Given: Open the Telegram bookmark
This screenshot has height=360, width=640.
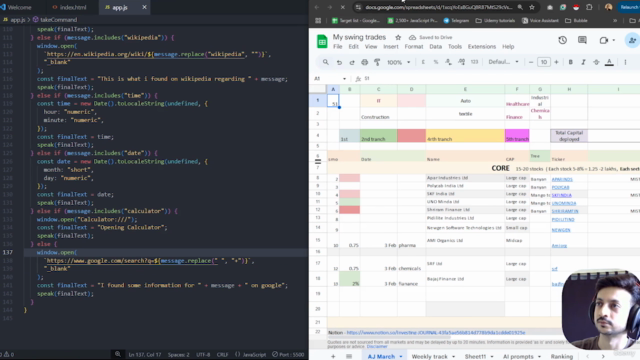Looking at the screenshot, I should (x=456, y=20).
